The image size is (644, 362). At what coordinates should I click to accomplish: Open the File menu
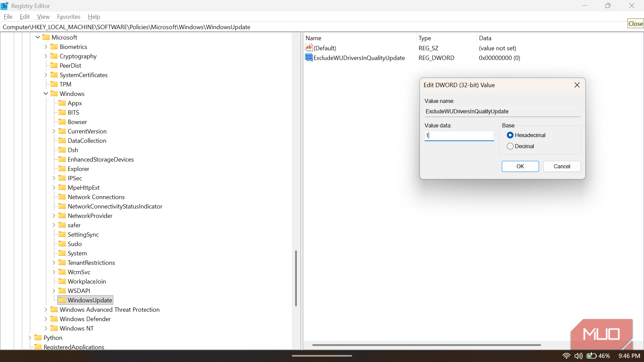pyautogui.click(x=8, y=16)
